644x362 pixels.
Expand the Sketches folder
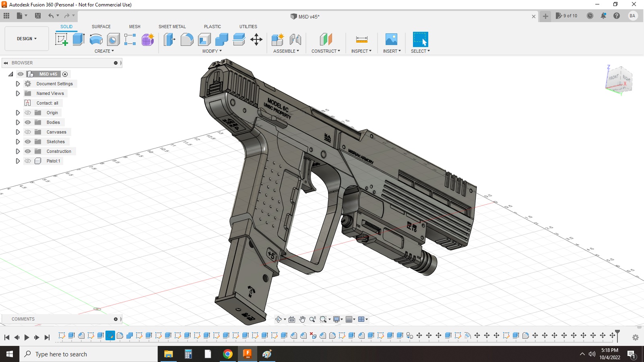(18, 142)
